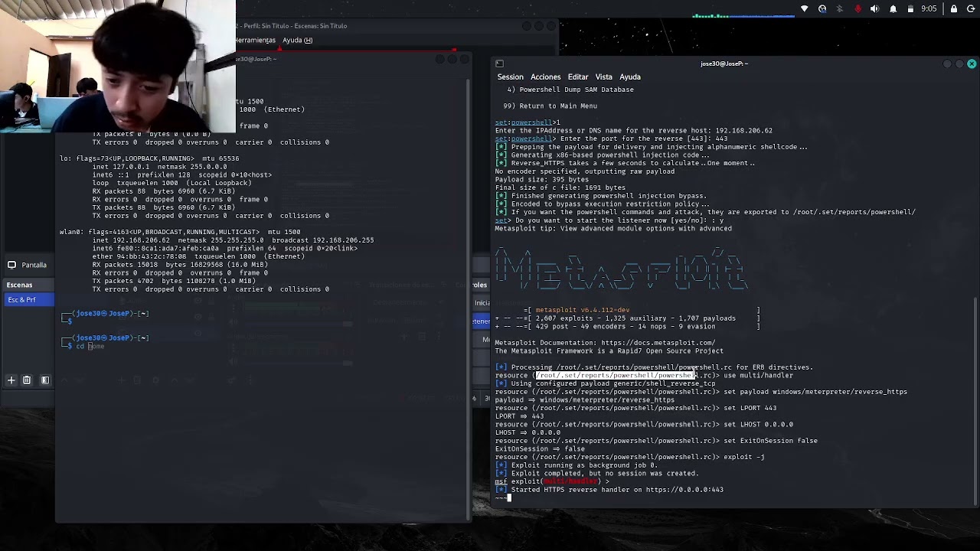Open scene filters icon beside the trash
The height and width of the screenshot is (551, 980).
coord(45,380)
